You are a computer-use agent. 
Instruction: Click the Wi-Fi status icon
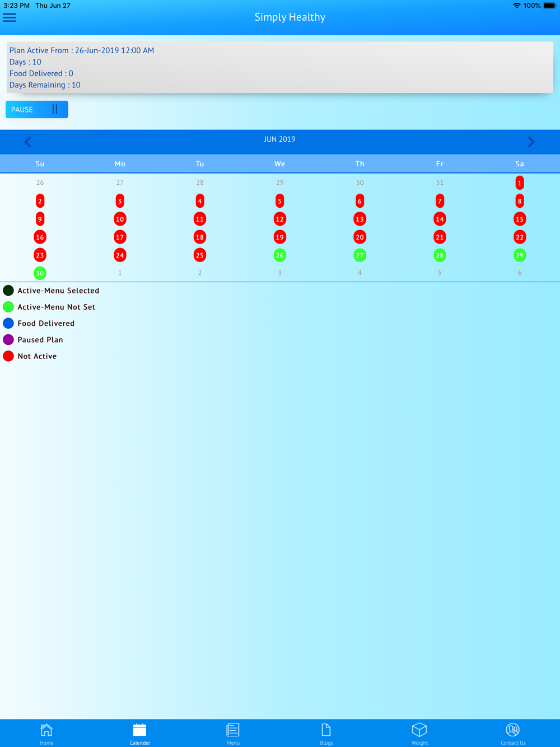pyautogui.click(x=516, y=6)
